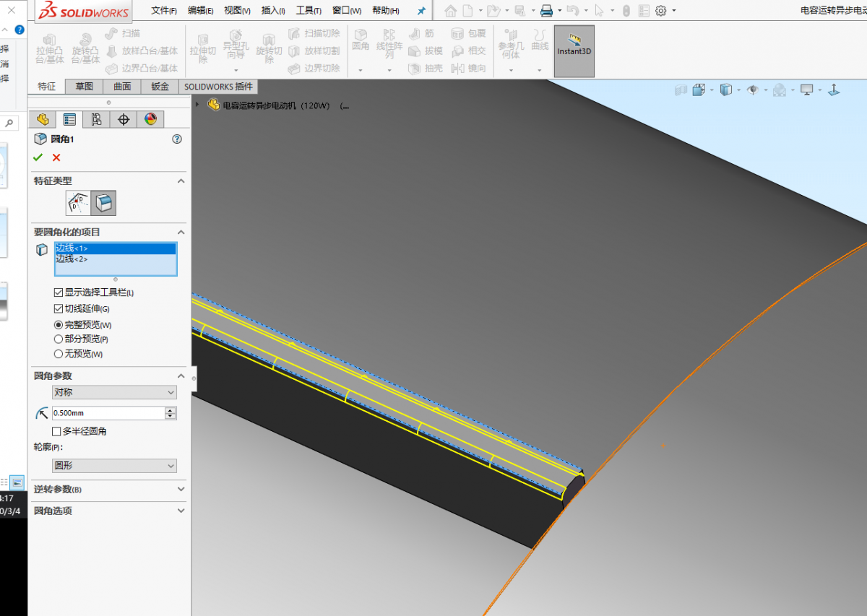The width and height of the screenshot is (867, 616).
Task: Click the undo arrow icon
Action: [x=573, y=10]
